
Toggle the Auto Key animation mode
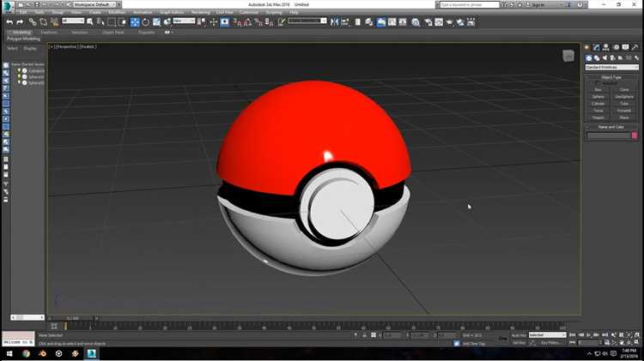point(519,335)
